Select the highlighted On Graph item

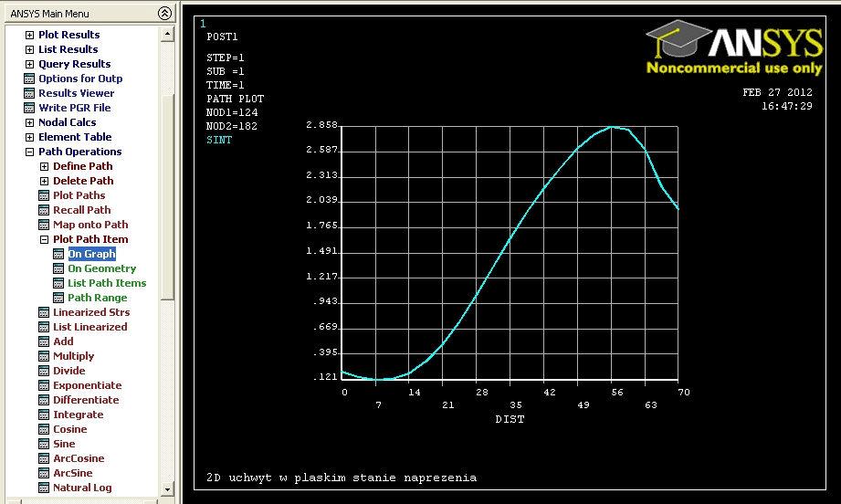click(91, 254)
